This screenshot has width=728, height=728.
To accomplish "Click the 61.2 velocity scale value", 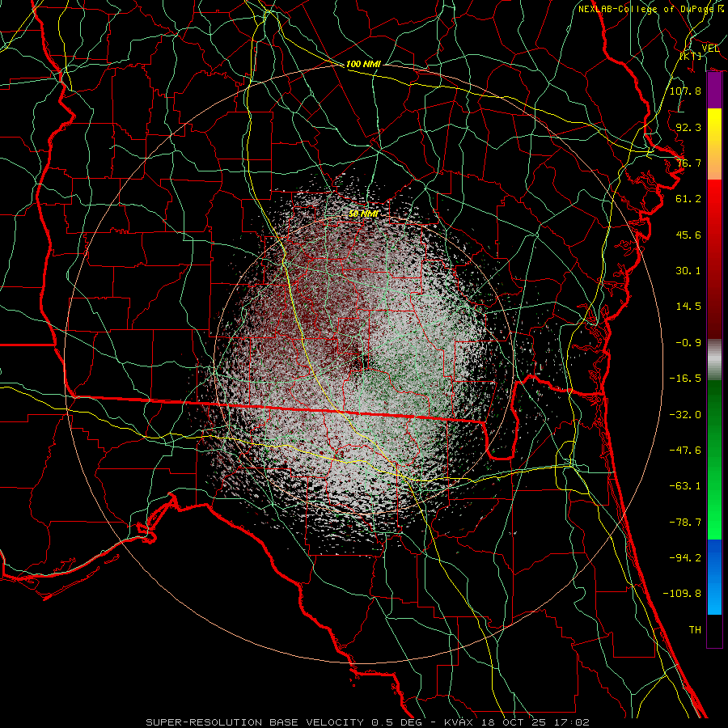I will (x=688, y=199).
